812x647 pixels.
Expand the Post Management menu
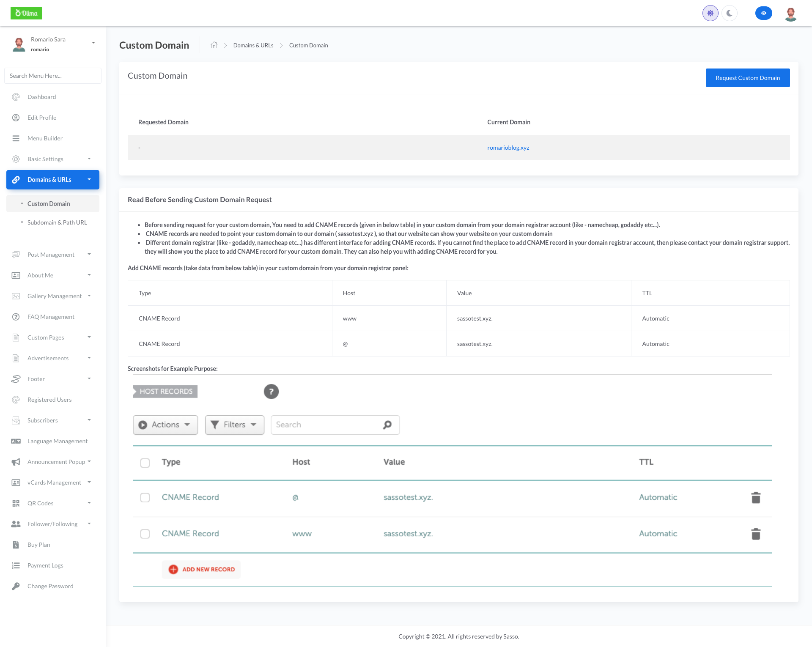[x=51, y=255]
